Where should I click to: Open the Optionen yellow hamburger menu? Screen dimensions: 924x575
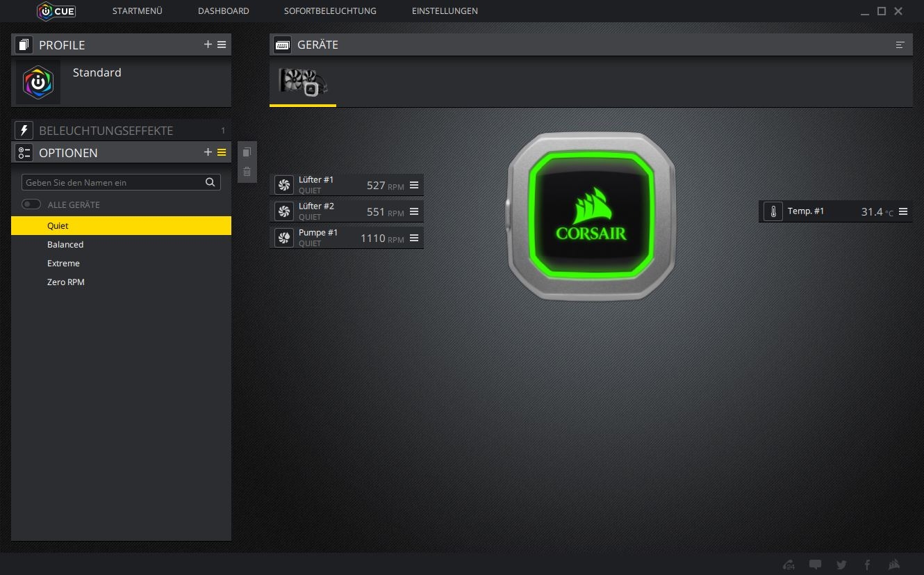pyautogui.click(x=222, y=152)
